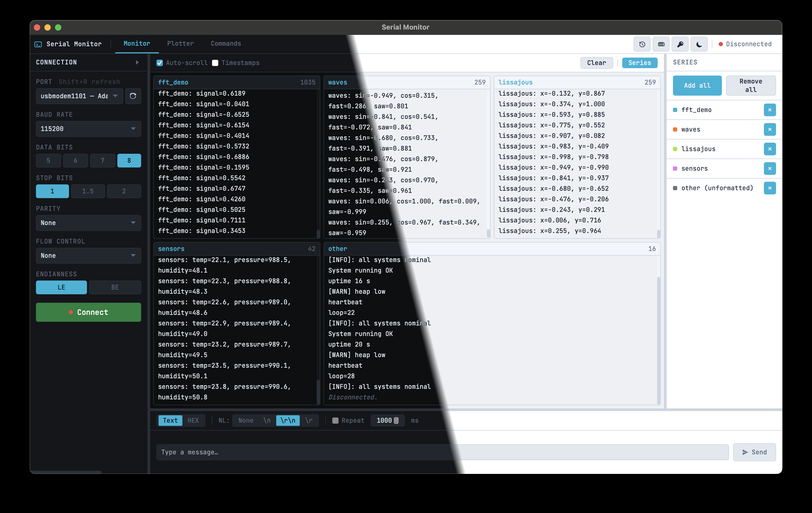Click the purple sensors series color square
The height and width of the screenshot is (513, 812).
(x=675, y=169)
